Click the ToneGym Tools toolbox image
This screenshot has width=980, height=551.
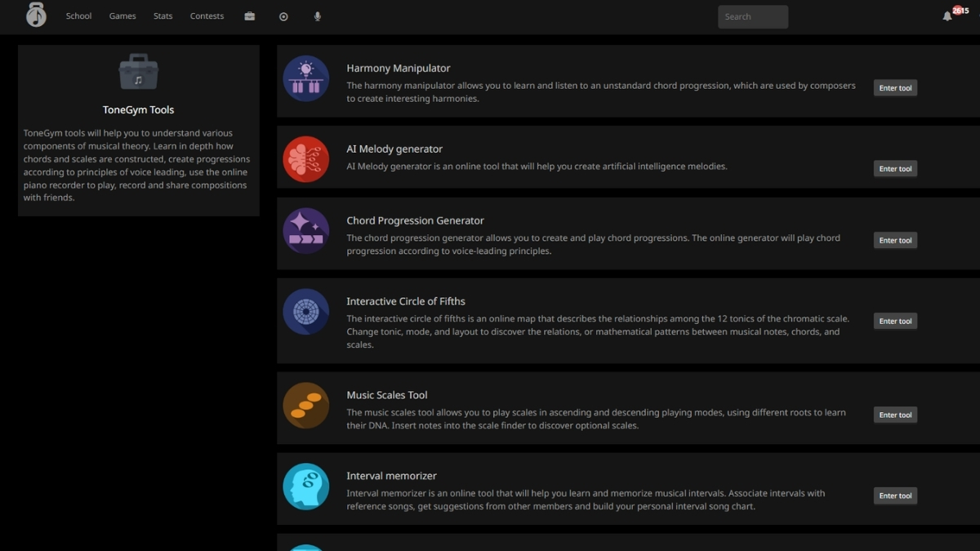click(x=139, y=73)
